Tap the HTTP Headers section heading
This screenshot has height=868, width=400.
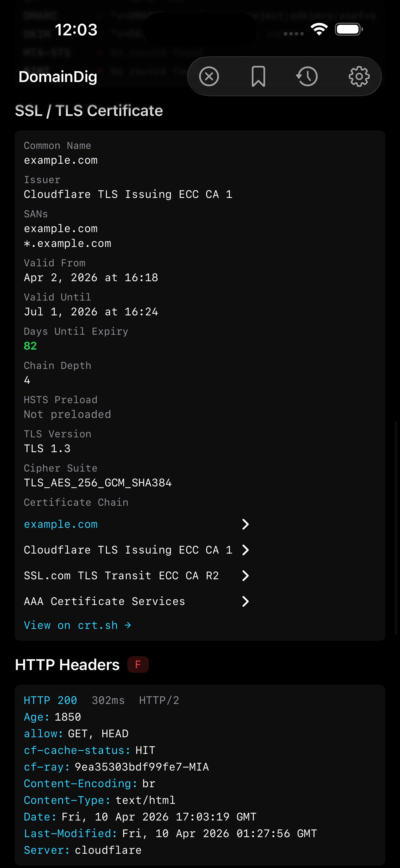pyautogui.click(x=68, y=665)
